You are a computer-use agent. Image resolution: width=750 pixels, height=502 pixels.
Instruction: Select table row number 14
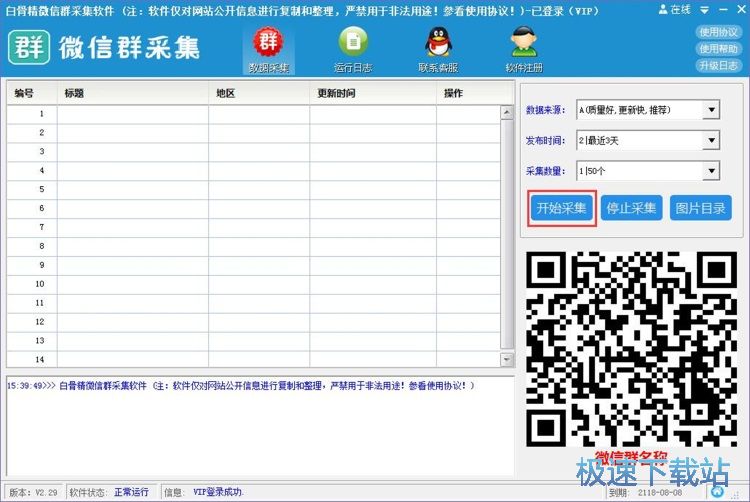tap(254, 360)
